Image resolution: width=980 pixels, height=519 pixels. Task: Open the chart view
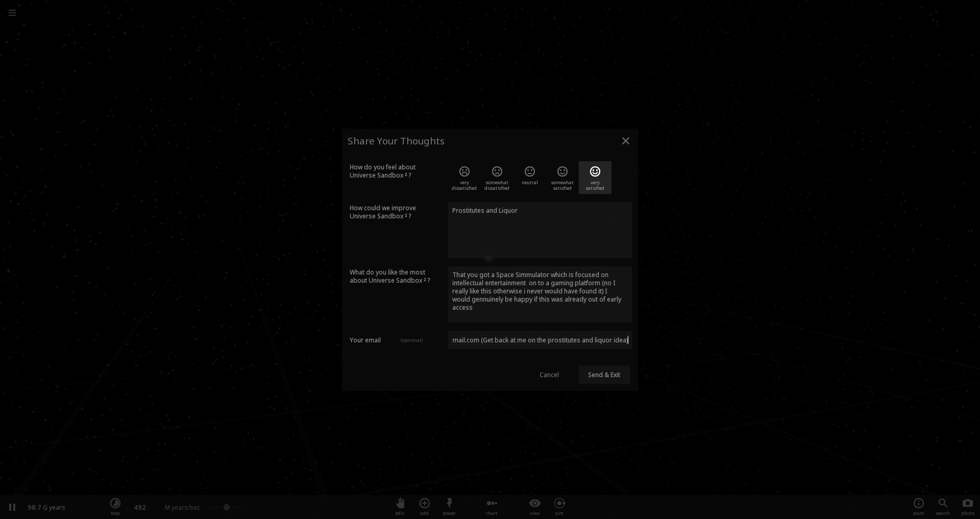pyautogui.click(x=492, y=506)
